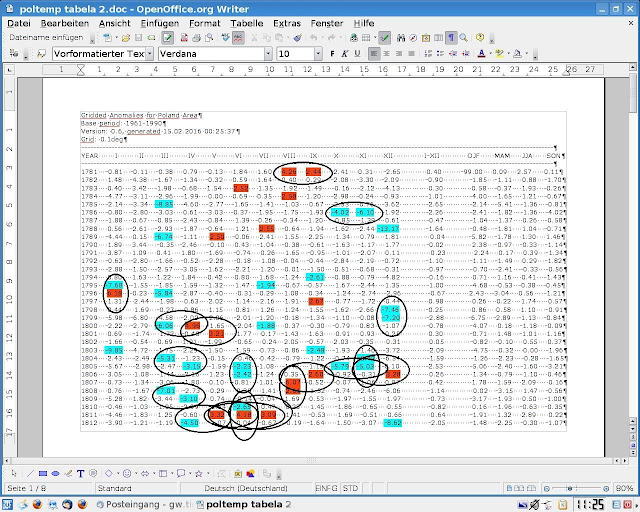Open the Navigator compass icon
Image resolution: width=640 pixels, height=512 pixels.
[x=413, y=38]
